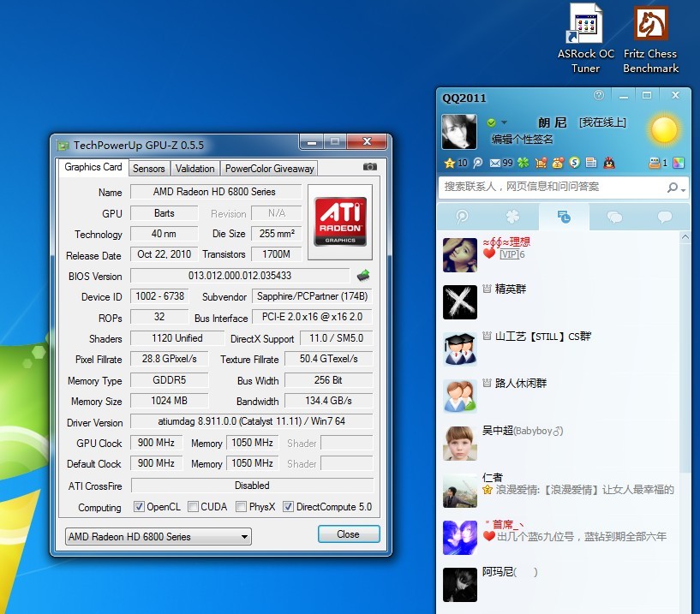
Task: Click the scroll-up arrow of QQ list
Action: tap(685, 237)
